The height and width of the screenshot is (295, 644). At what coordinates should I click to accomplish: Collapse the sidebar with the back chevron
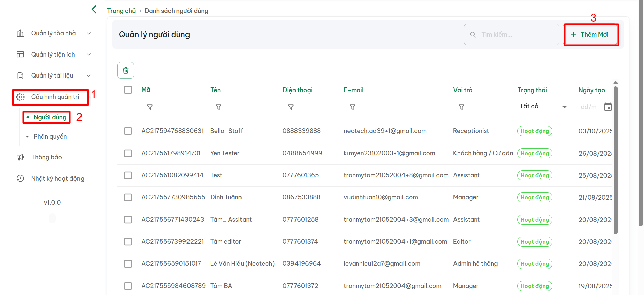click(x=94, y=9)
